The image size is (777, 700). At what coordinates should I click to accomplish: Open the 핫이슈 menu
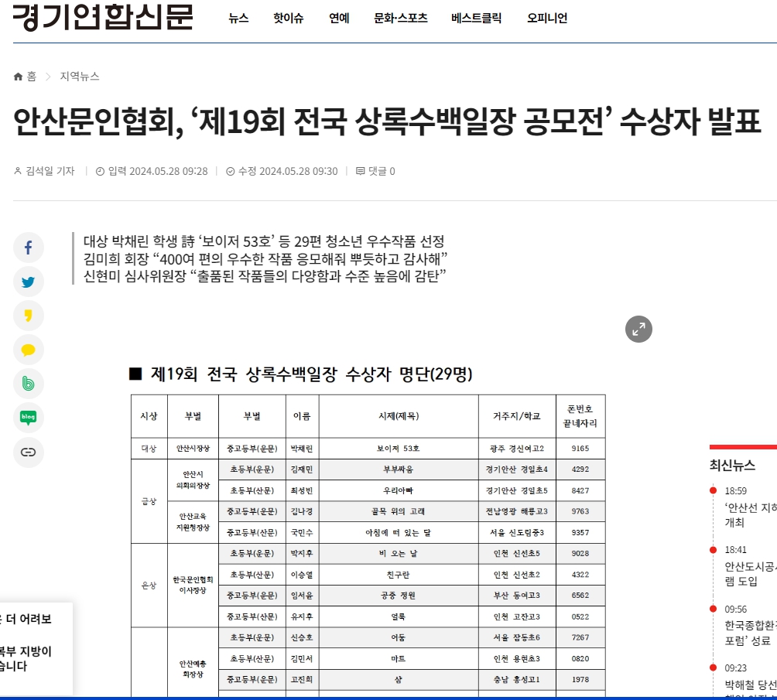[x=289, y=19]
